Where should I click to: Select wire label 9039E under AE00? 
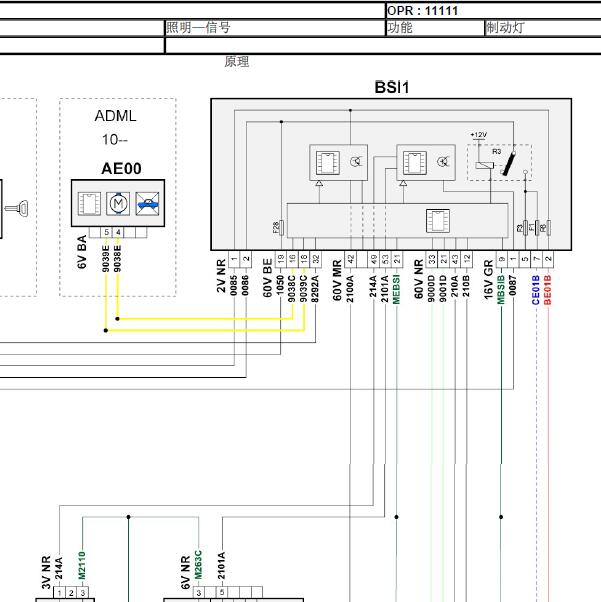click(106, 258)
